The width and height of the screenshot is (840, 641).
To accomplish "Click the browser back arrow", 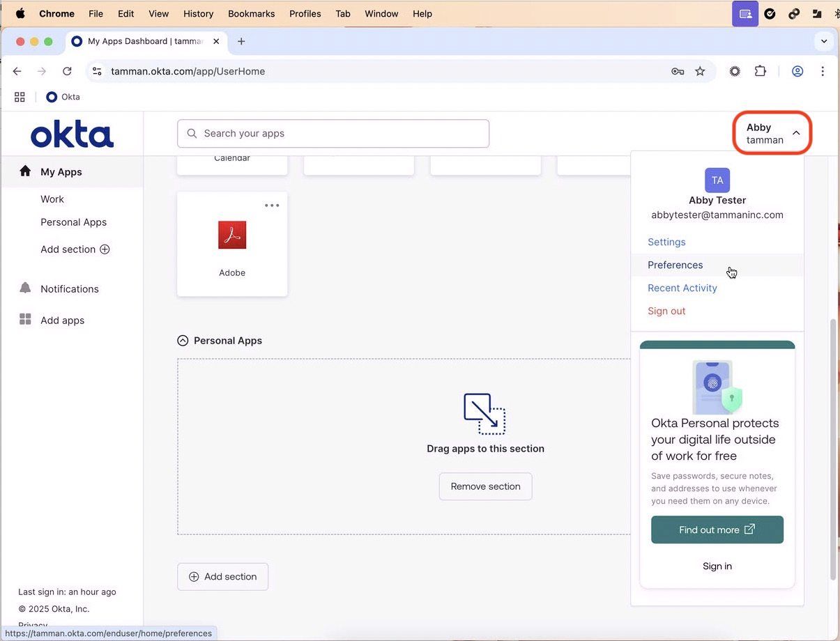I will click(x=17, y=71).
